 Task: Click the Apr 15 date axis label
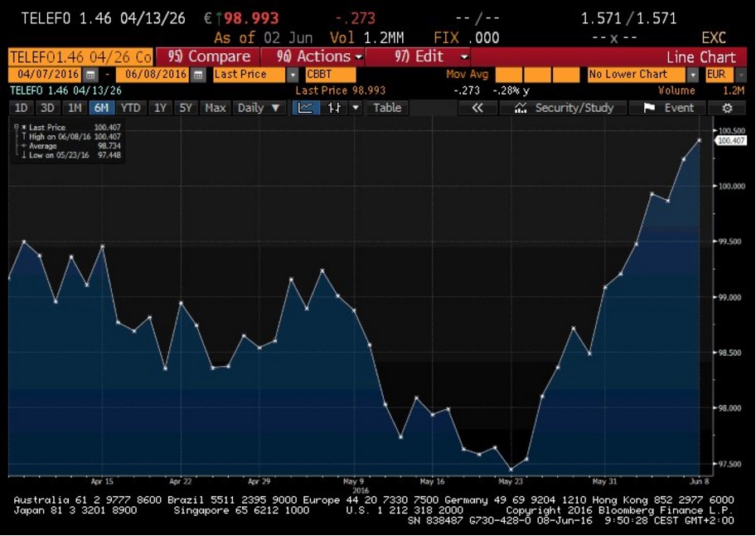click(x=102, y=481)
